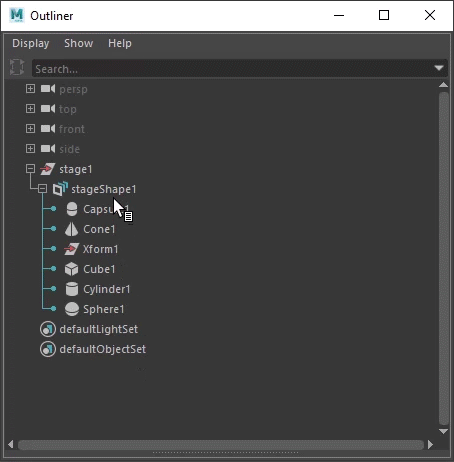Click the stageShape1 proxy shape icon
This screenshot has height=462, width=454.
click(60, 189)
